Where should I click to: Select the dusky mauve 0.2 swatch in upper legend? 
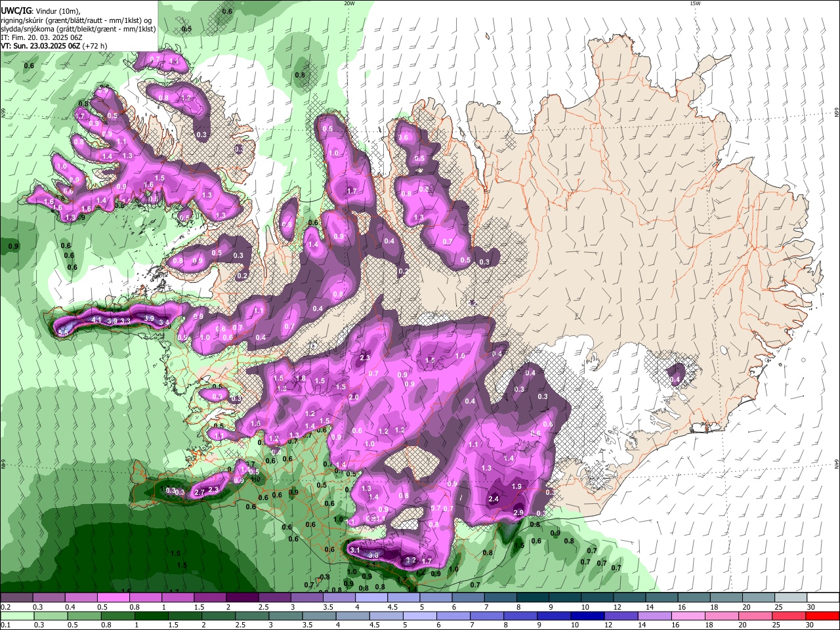click(x=16, y=597)
